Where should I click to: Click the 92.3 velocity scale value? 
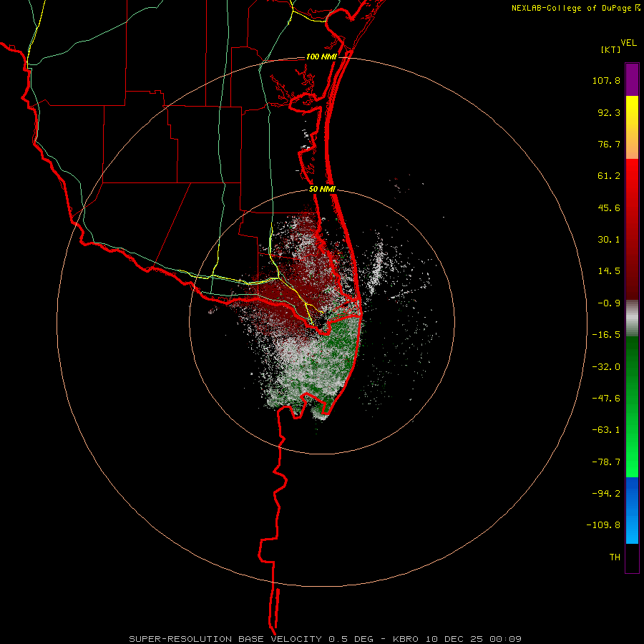[x=609, y=112]
